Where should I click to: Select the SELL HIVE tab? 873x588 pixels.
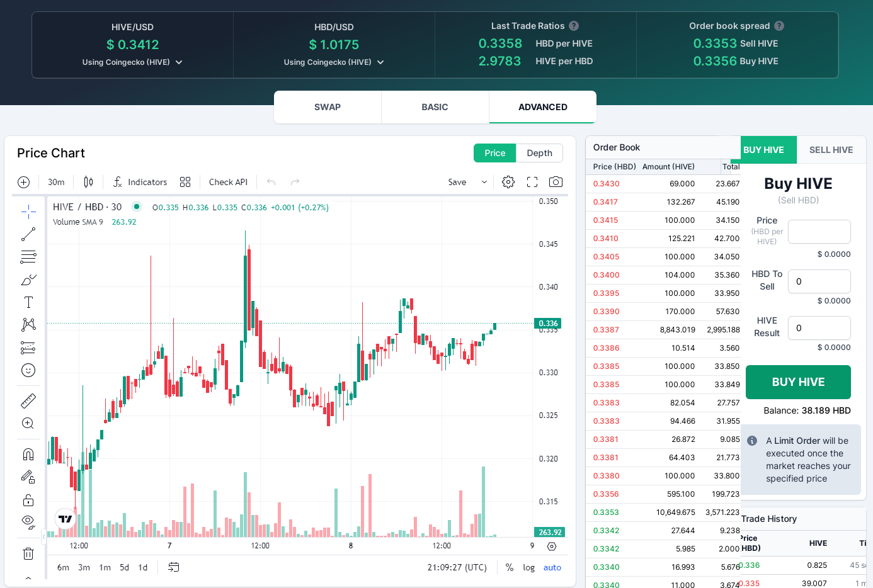pos(831,150)
